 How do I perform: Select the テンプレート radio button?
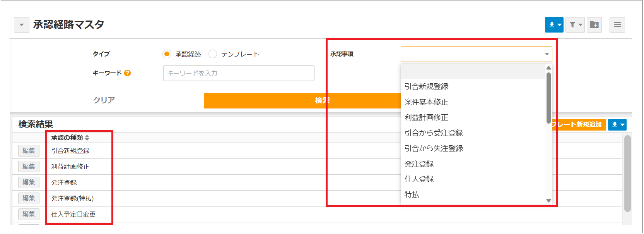(213, 54)
